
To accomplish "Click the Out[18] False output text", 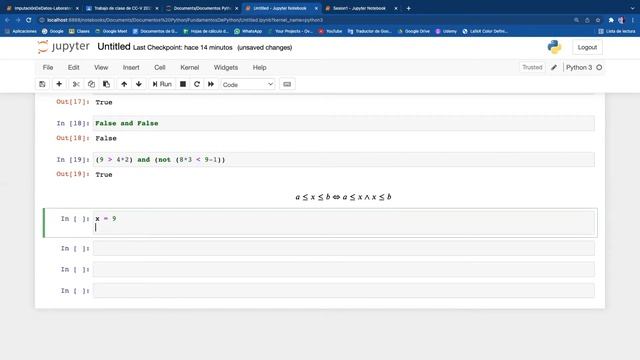I will point(106,138).
